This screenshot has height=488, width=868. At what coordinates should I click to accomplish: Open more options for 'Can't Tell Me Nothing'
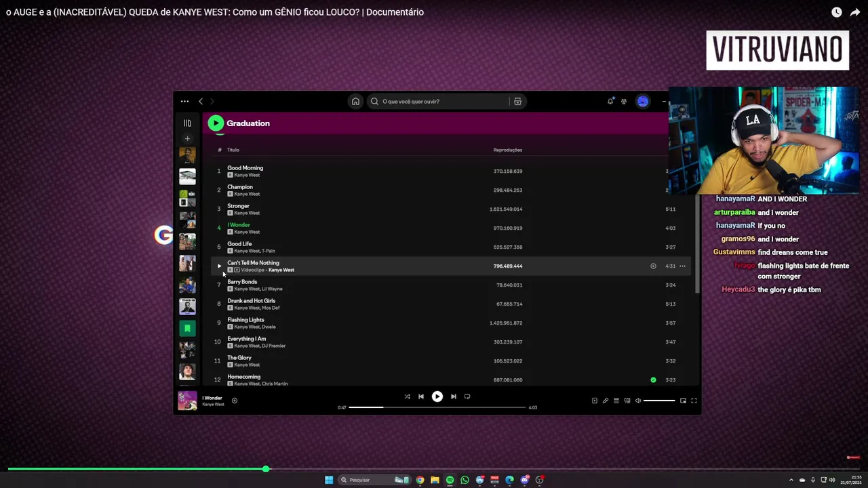(683, 266)
